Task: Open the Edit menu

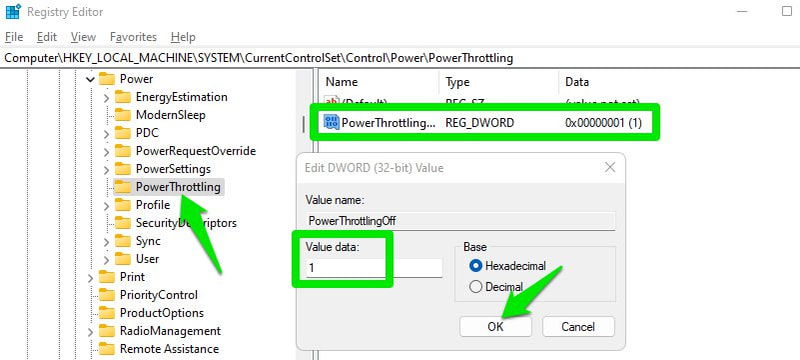Action: (x=46, y=37)
